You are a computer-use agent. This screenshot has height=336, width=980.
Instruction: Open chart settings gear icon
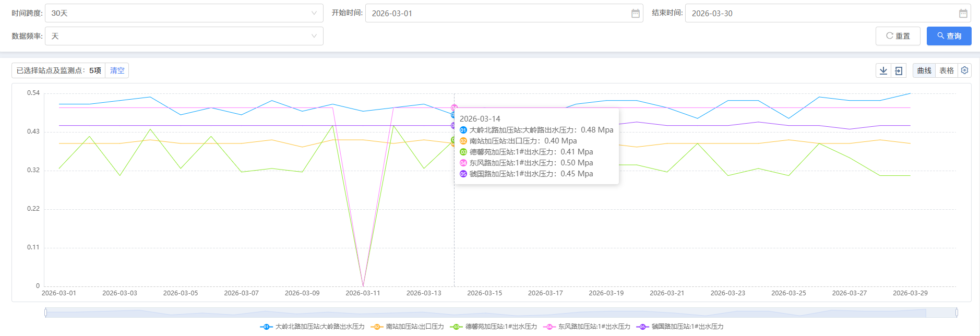pos(965,70)
